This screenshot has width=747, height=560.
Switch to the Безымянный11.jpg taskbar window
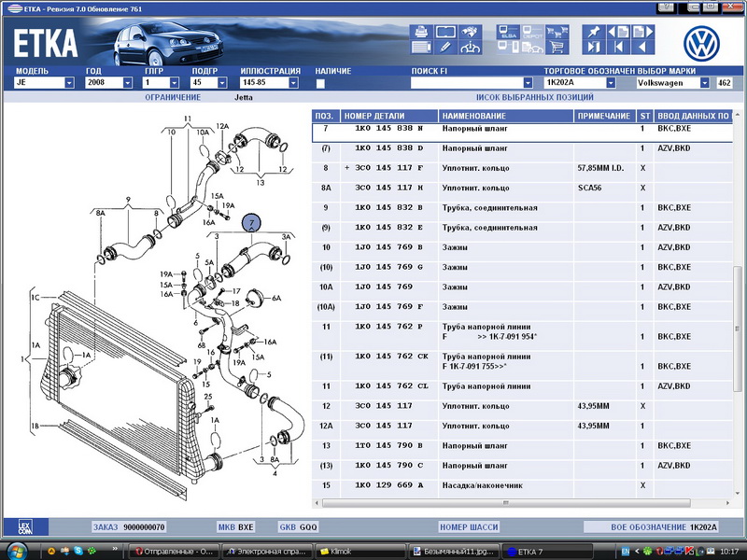[x=454, y=552]
